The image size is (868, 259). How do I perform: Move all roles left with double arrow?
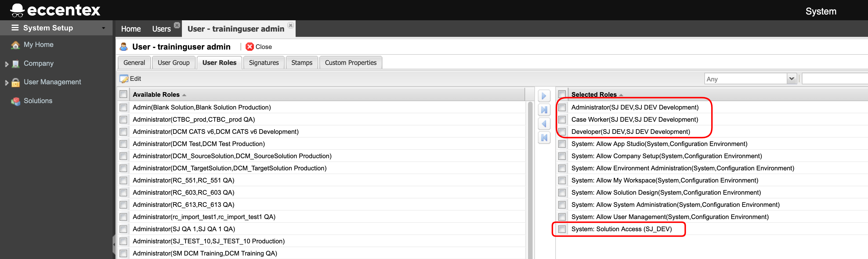(x=544, y=137)
